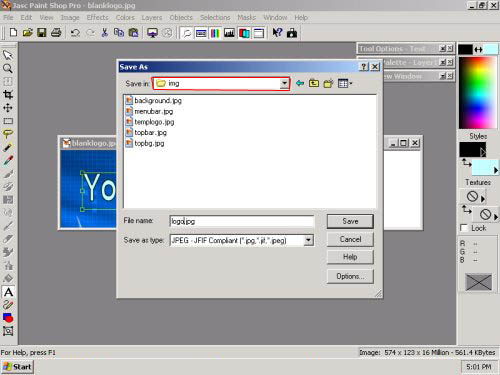Select the Text tool in the tool palette
This screenshot has width=500, height=375.
(8, 292)
